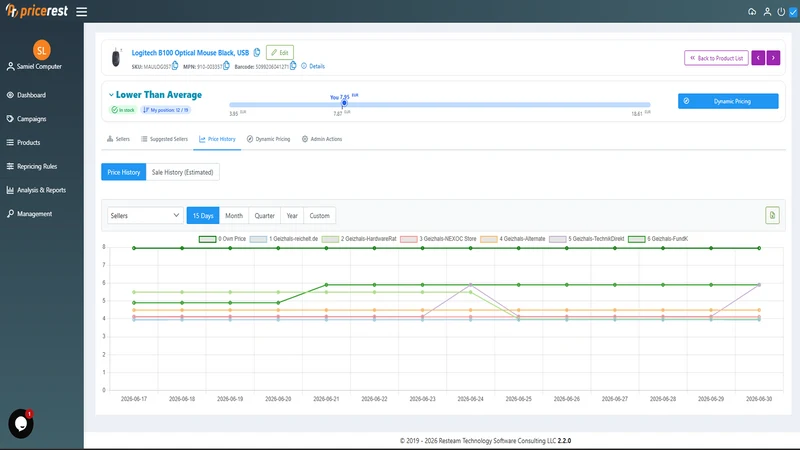Click the Logitech B100 mouse product thumbnail
The height and width of the screenshot is (450, 800).
[116, 58]
